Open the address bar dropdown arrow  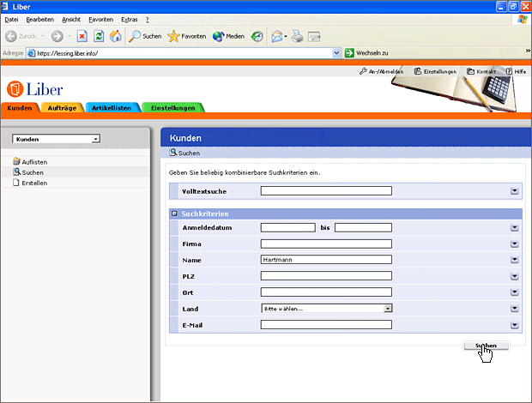coord(336,53)
